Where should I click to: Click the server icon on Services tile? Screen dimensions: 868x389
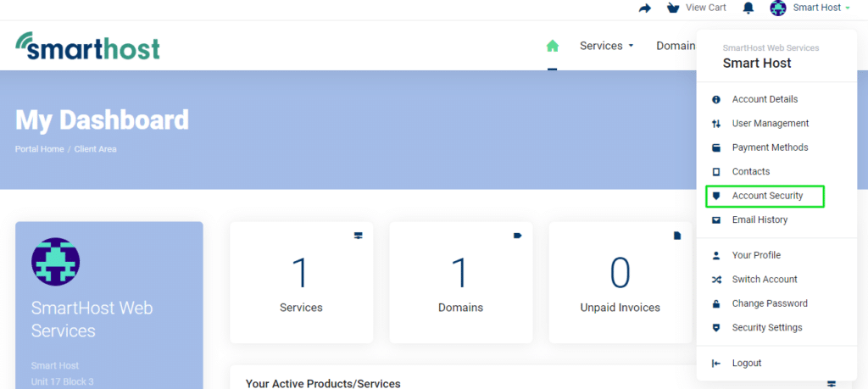tap(359, 236)
